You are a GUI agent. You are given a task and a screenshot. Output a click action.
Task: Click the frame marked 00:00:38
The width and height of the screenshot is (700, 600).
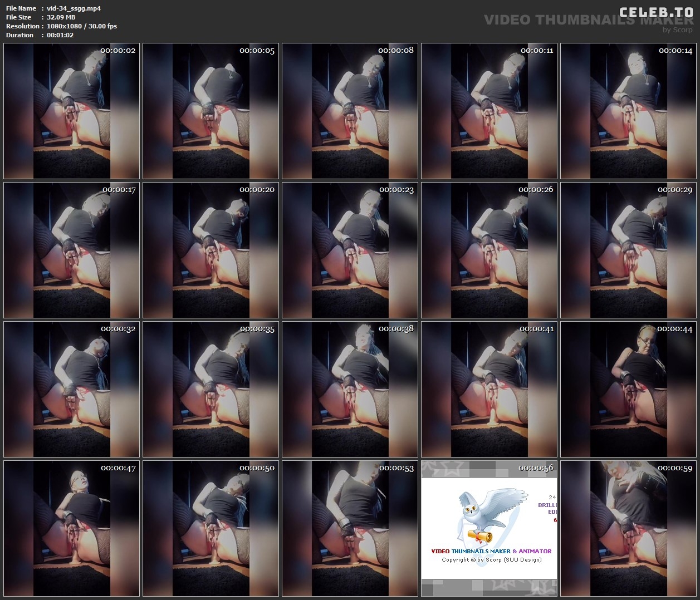(x=350, y=390)
